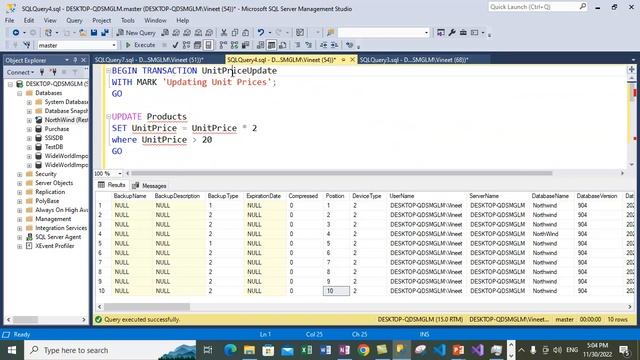Click the DatabaseName column header
Viewport: 640px width, 360px height.
(x=550, y=196)
